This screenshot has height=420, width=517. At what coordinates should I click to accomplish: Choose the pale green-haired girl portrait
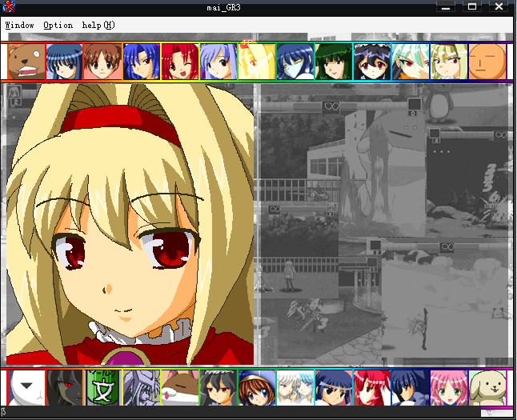[449, 62]
